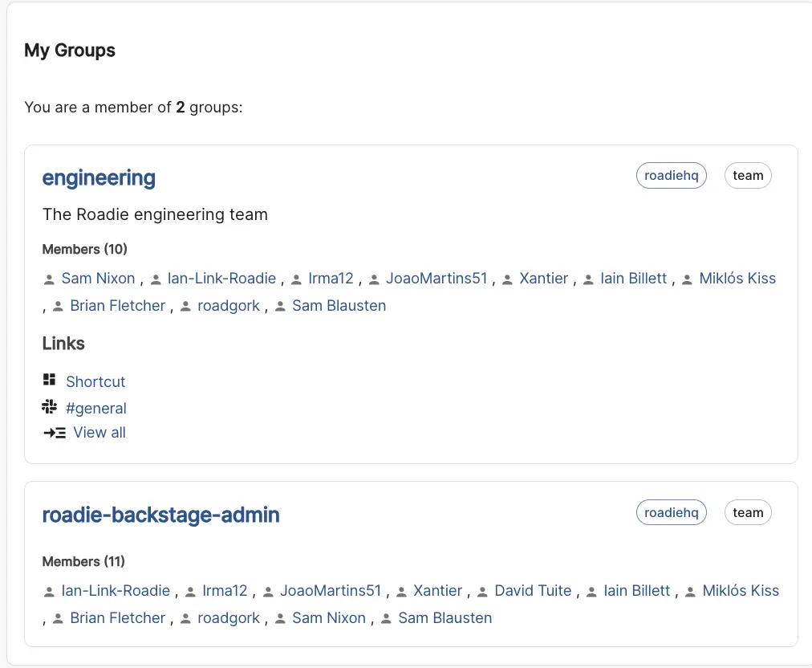The image size is (812, 668).
Task: Click team tag on roadie-backstage-admin card
Action: pos(748,512)
